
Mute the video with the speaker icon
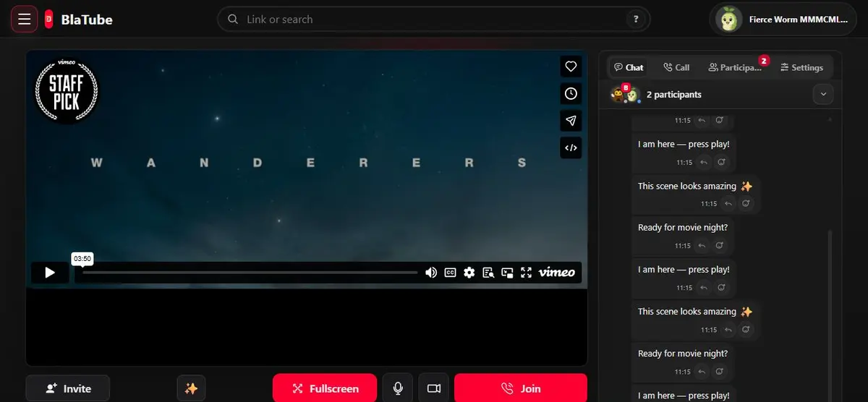(431, 273)
